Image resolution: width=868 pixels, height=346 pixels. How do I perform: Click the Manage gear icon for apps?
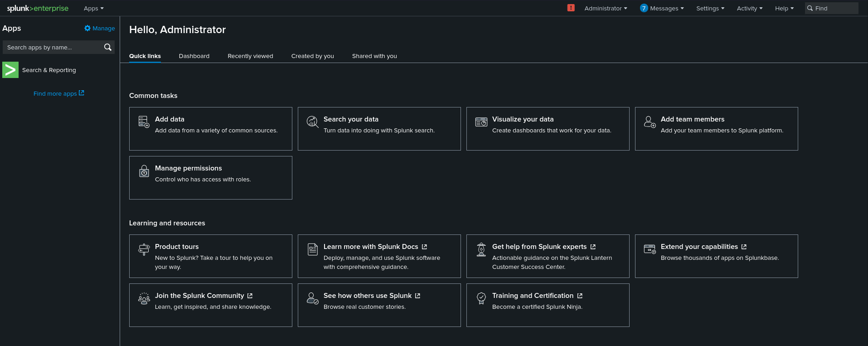click(x=87, y=28)
